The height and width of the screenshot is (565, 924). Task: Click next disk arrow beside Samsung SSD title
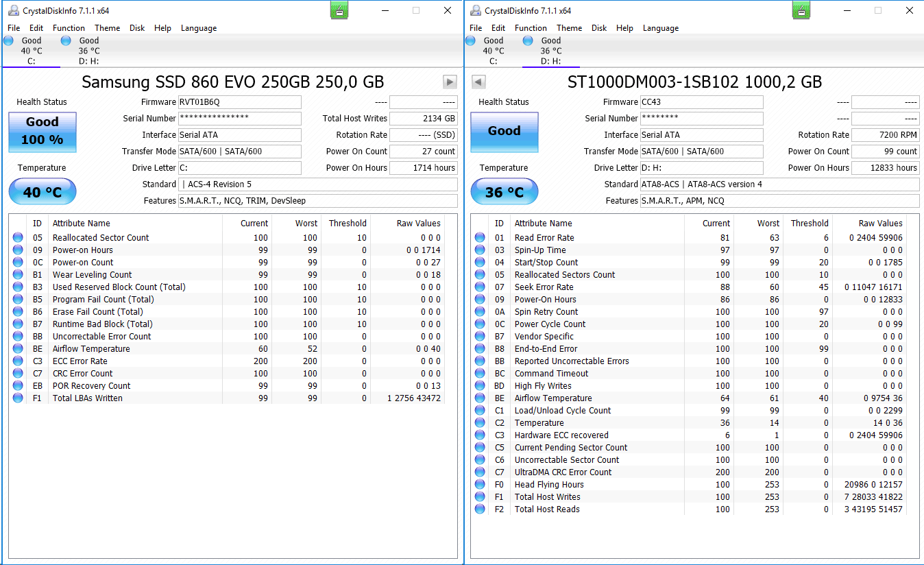pyautogui.click(x=450, y=82)
